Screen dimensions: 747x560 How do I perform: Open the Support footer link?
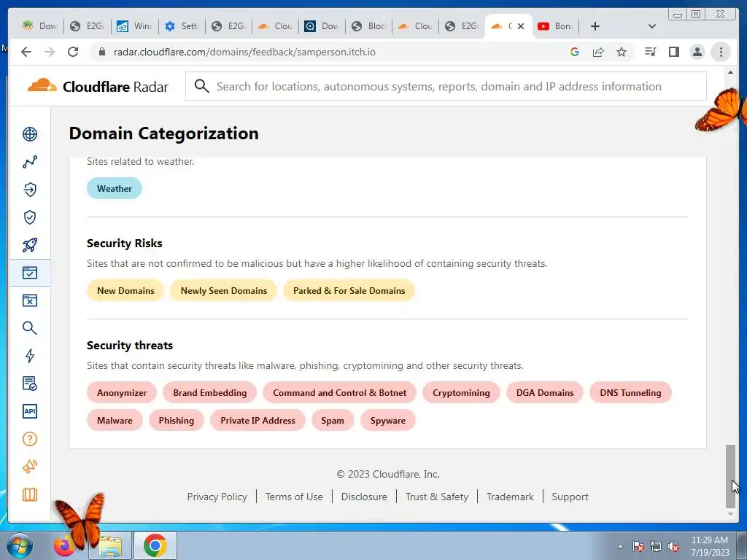(570, 497)
